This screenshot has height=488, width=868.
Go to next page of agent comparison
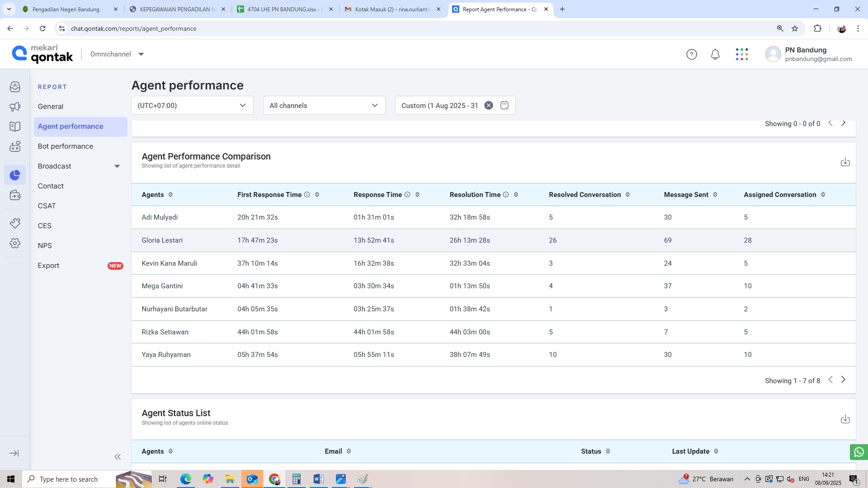point(843,380)
